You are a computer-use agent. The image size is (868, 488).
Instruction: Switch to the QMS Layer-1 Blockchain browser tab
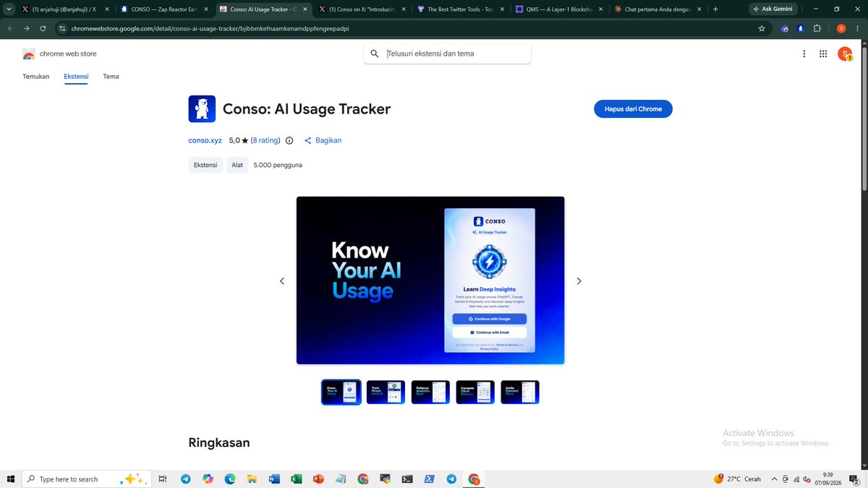tap(558, 9)
